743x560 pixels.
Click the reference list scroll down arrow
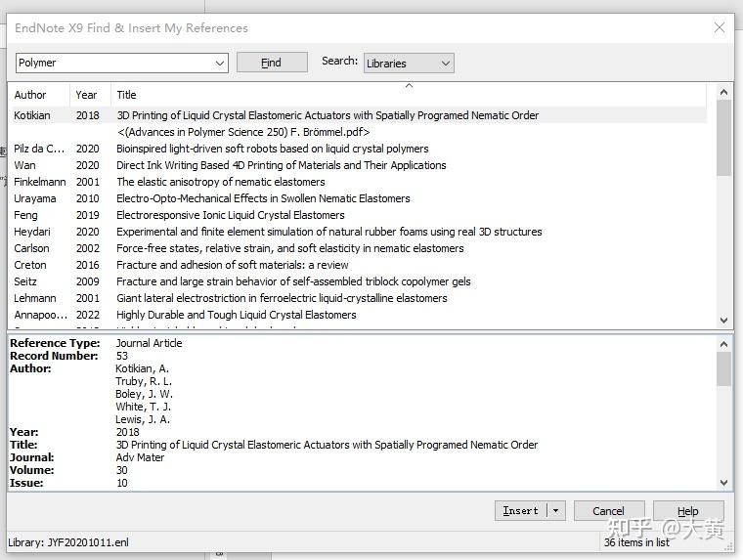(x=723, y=321)
